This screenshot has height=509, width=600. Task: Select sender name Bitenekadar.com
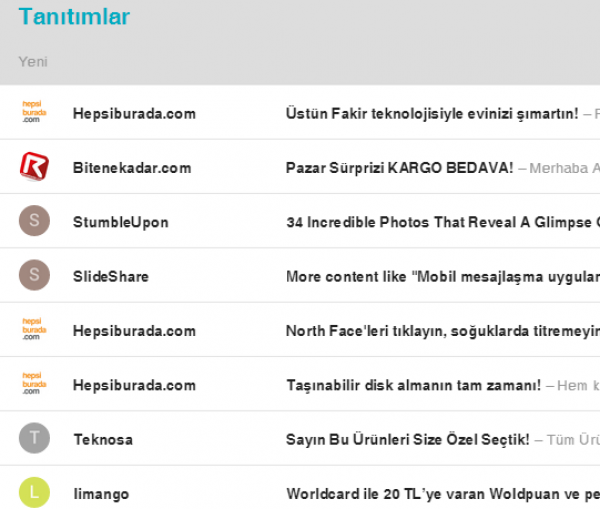point(132,168)
